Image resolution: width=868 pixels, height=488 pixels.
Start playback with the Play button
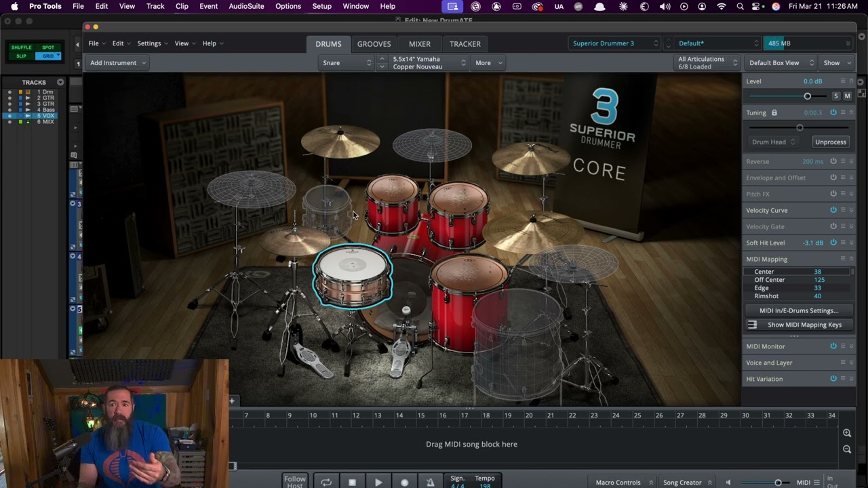coord(378,482)
